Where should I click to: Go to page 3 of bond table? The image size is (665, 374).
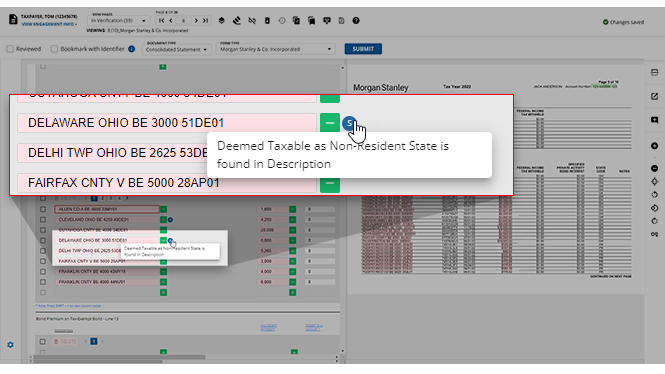[x=111, y=198]
